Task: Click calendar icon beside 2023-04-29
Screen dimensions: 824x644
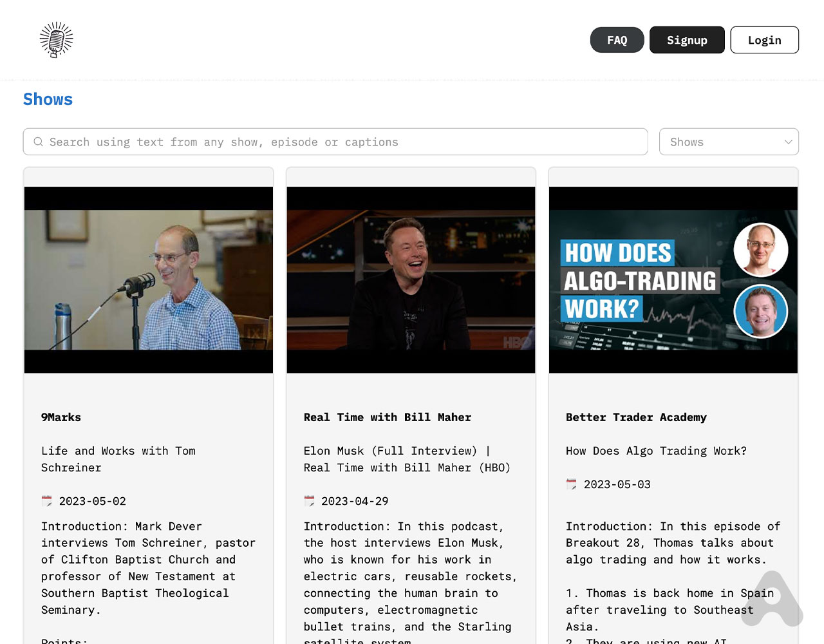Action: point(310,501)
